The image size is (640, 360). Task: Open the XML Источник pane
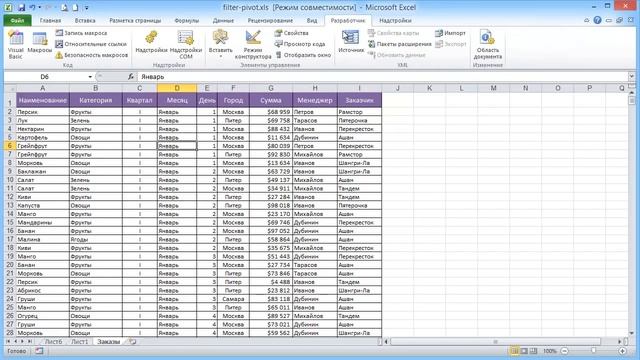click(x=351, y=42)
